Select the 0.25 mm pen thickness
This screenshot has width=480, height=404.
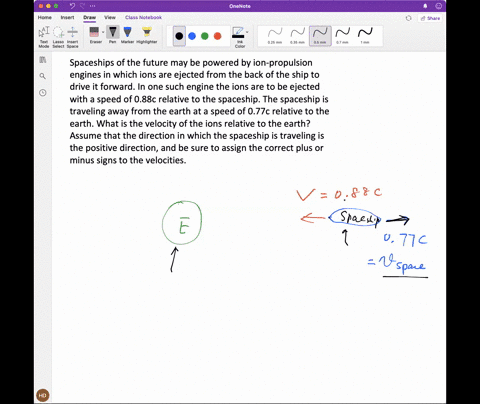275,36
